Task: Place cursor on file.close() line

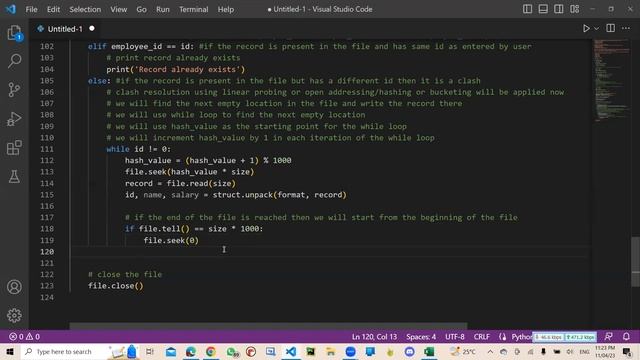Action: pyautogui.click(x=116, y=286)
